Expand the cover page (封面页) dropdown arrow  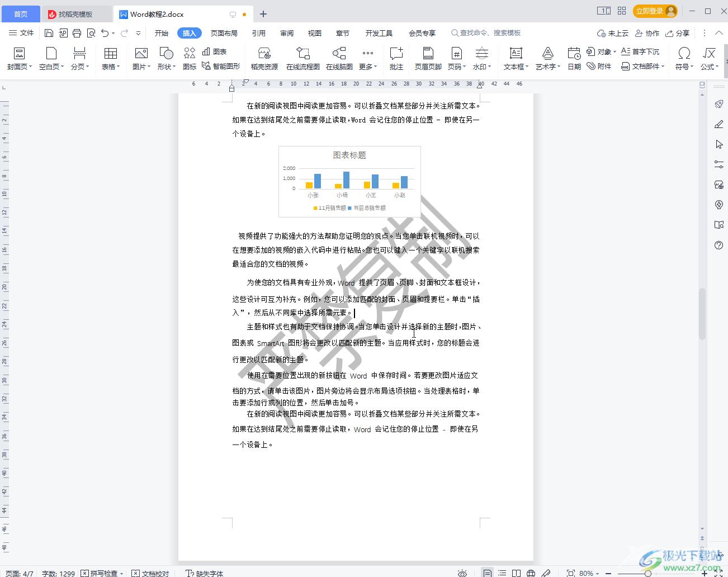pyautogui.click(x=30, y=67)
